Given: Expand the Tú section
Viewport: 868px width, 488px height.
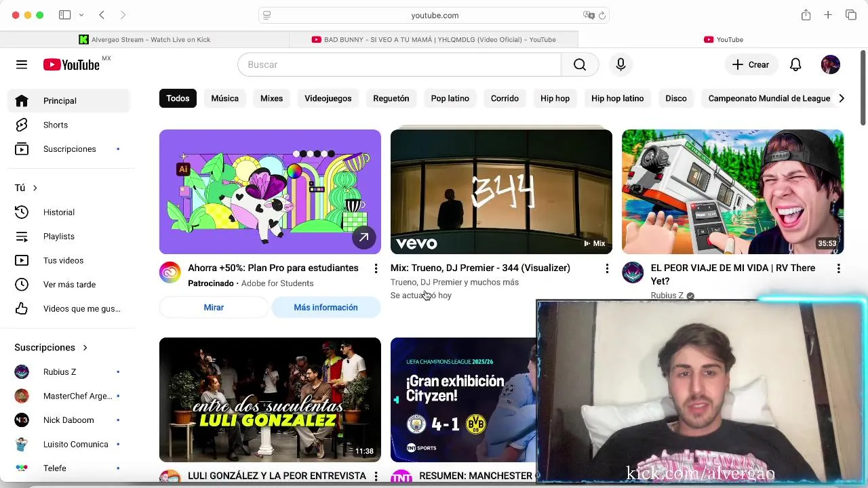Looking at the screenshot, I should point(26,188).
